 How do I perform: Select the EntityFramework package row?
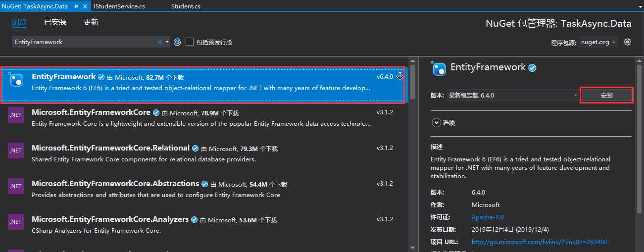[203, 85]
